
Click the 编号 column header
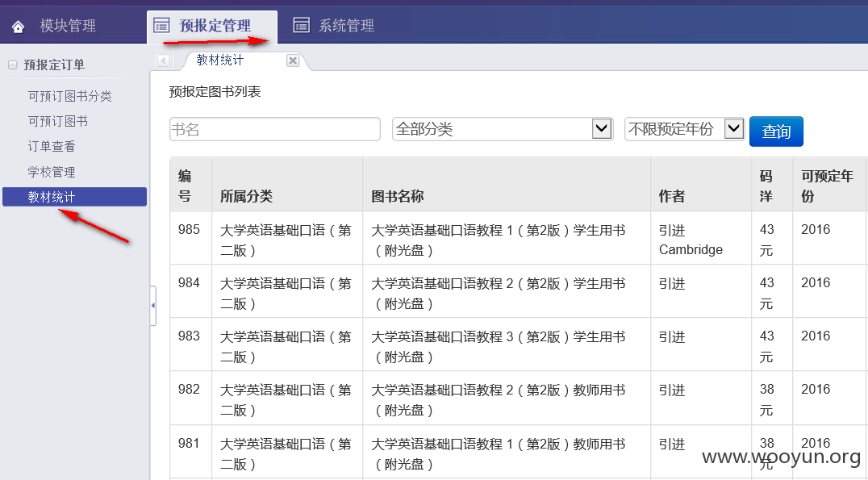coord(191,186)
